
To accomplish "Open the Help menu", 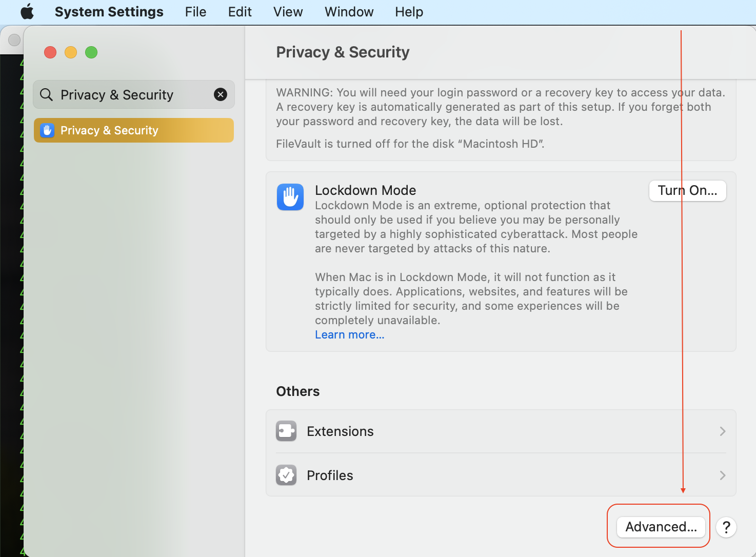I will coord(409,12).
